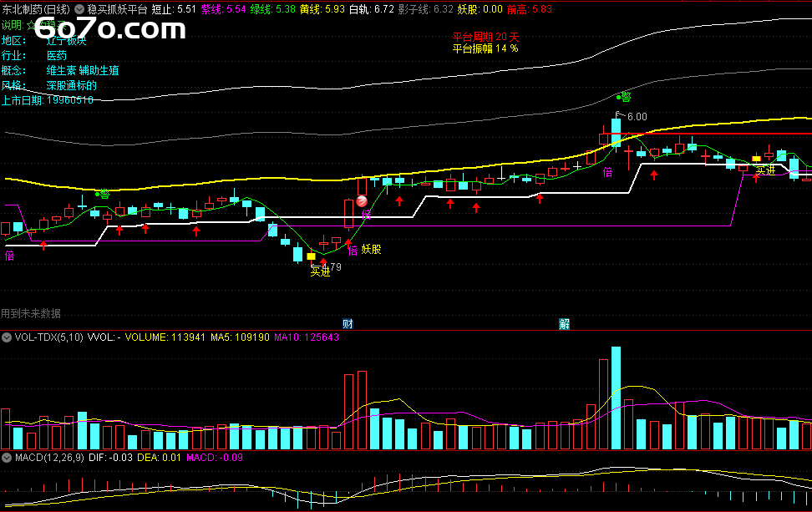Click the 短止: 5.51 value

tap(174, 9)
